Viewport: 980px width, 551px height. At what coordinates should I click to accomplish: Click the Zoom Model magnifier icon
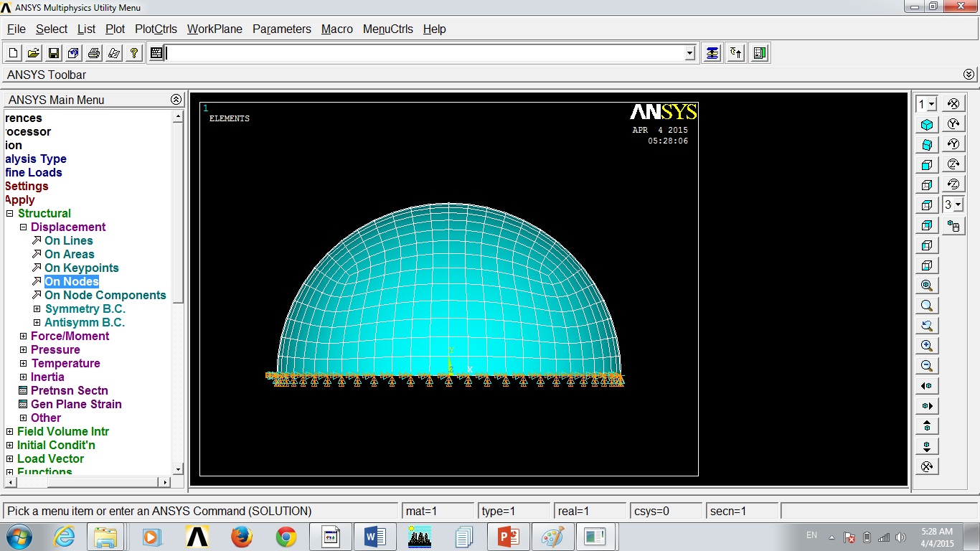click(927, 306)
